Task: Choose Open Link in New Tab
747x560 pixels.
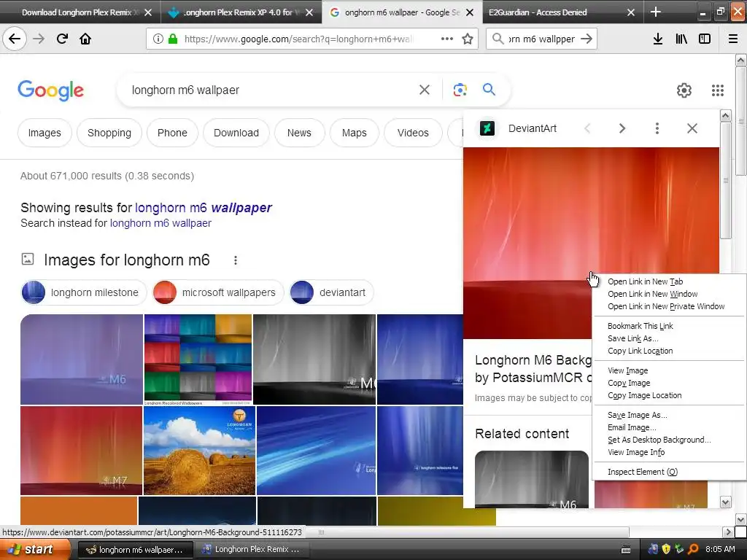Action: pos(645,281)
